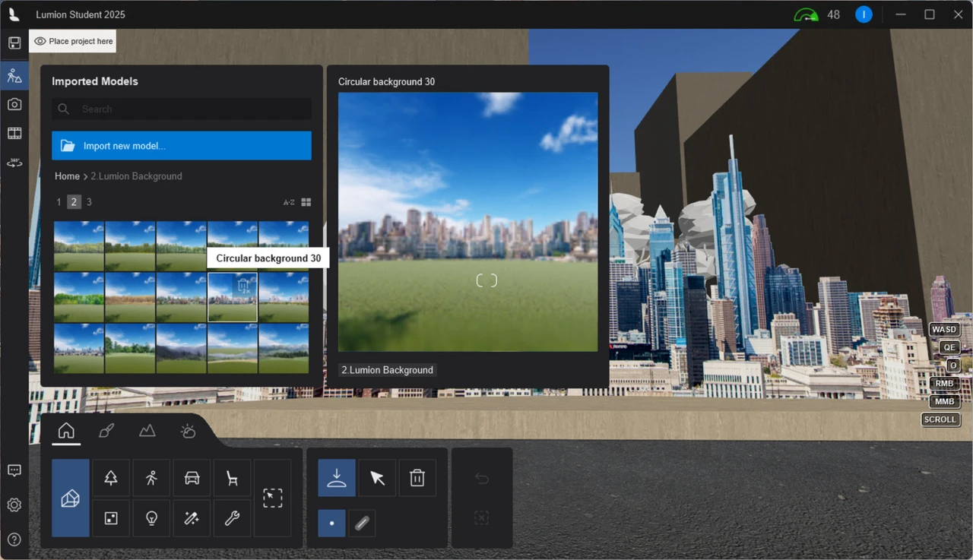The height and width of the screenshot is (560, 973).
Task: Navigate to Home in the breadcrumb
Action: (67, 176)
